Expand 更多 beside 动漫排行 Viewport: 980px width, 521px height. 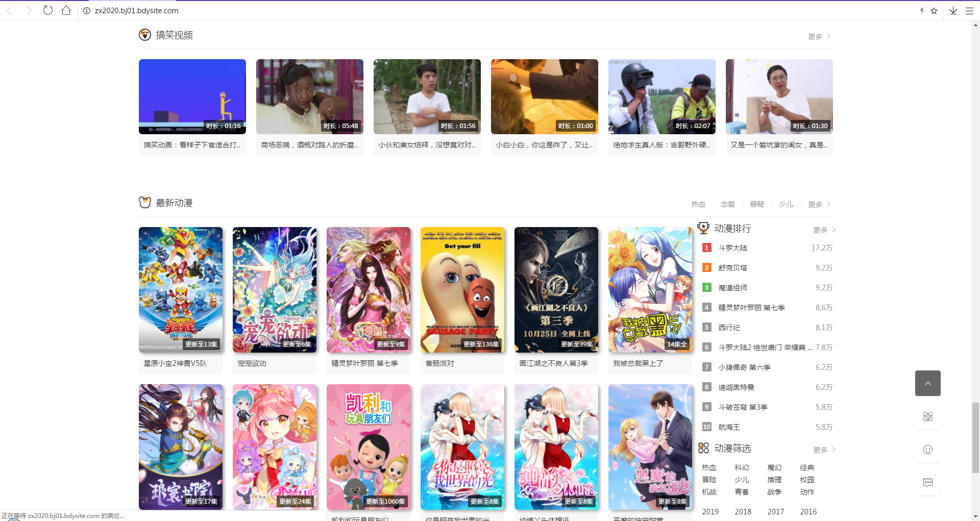(x=824, y=230)
